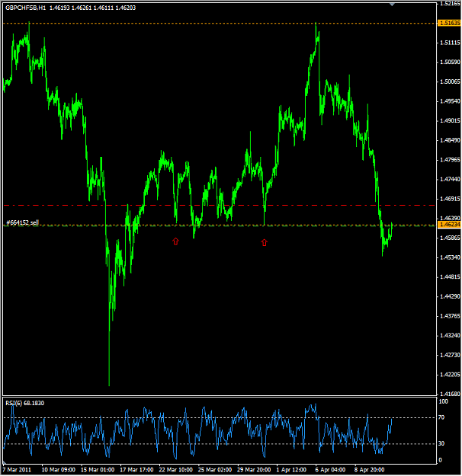Click the 1.42205 price axis value

(450, 375)
